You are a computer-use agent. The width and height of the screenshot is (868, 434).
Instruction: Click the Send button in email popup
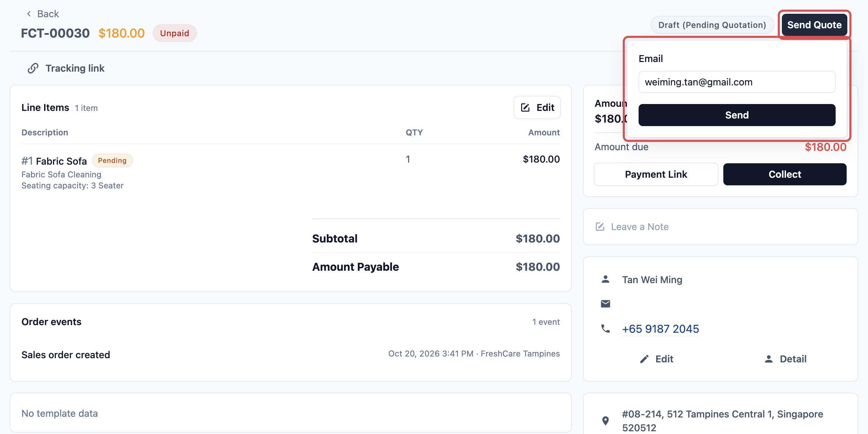(x=737, y=115)
